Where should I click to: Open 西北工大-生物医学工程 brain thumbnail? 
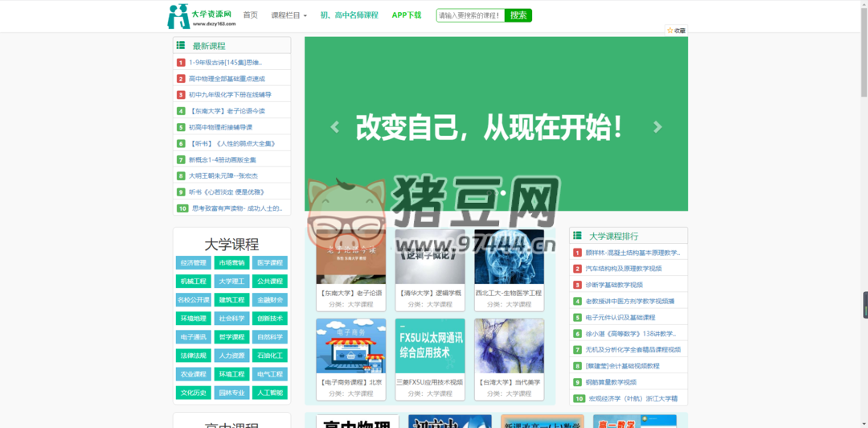pos(510,257)
